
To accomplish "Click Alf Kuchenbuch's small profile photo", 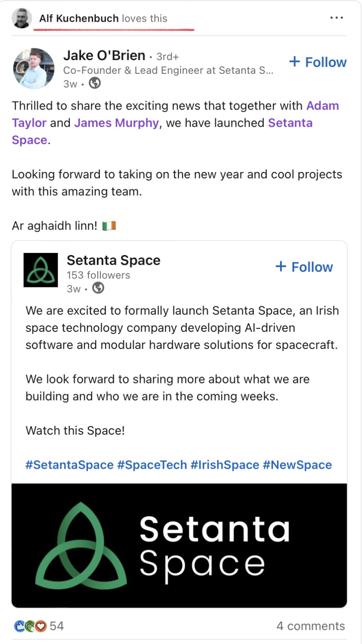I will point(22,18).
